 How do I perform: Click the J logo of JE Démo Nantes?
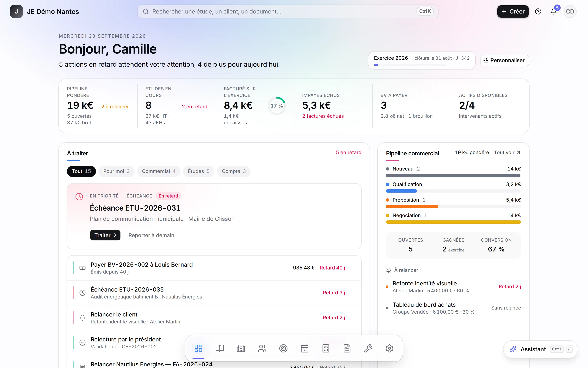pyautogui.click(x=16, y=11)
